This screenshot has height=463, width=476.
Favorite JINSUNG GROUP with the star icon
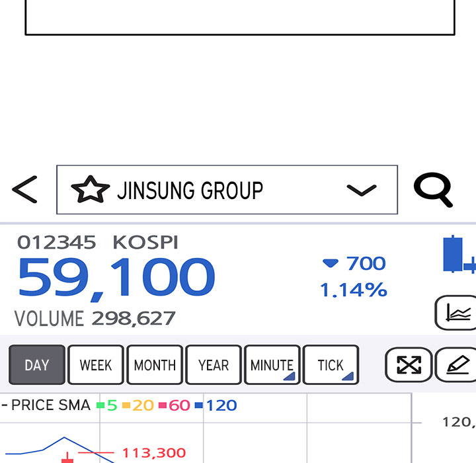[90, 190]
